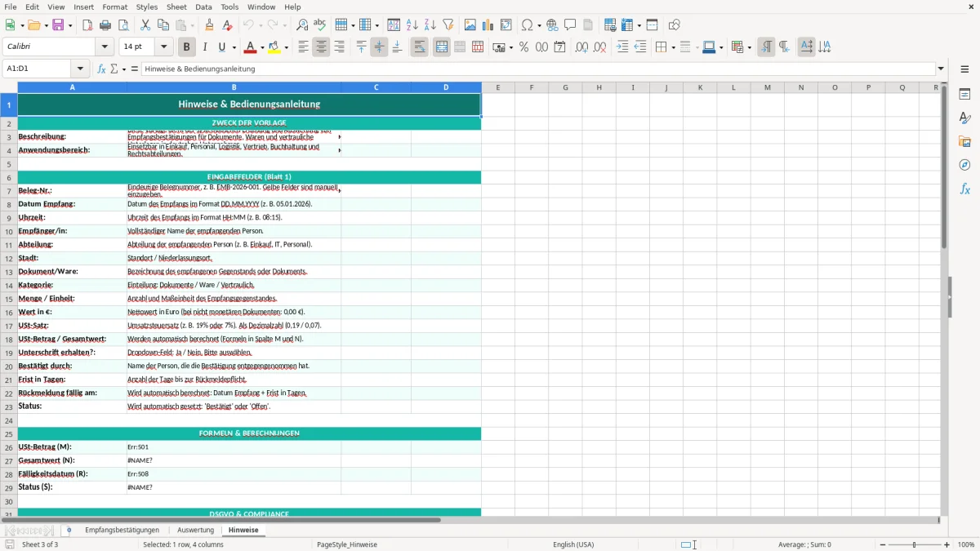
Task: Open the Function Wizard fx icon
Action: pos(101,69)
